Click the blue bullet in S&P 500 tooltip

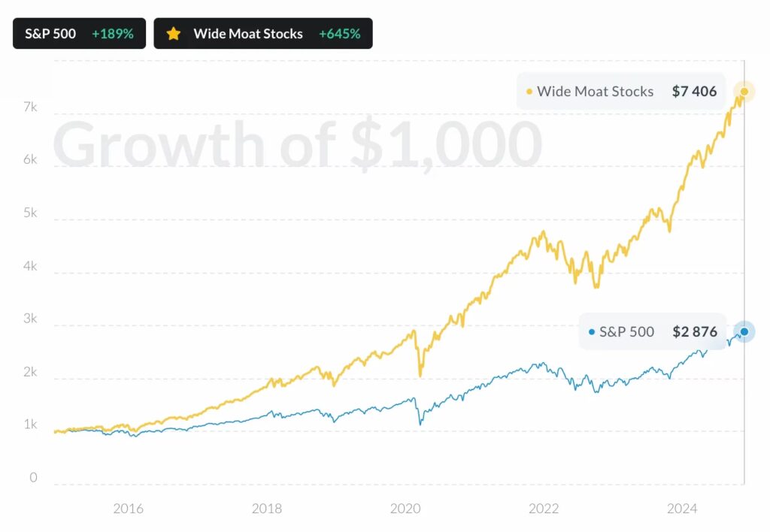[x=592, y=331]
